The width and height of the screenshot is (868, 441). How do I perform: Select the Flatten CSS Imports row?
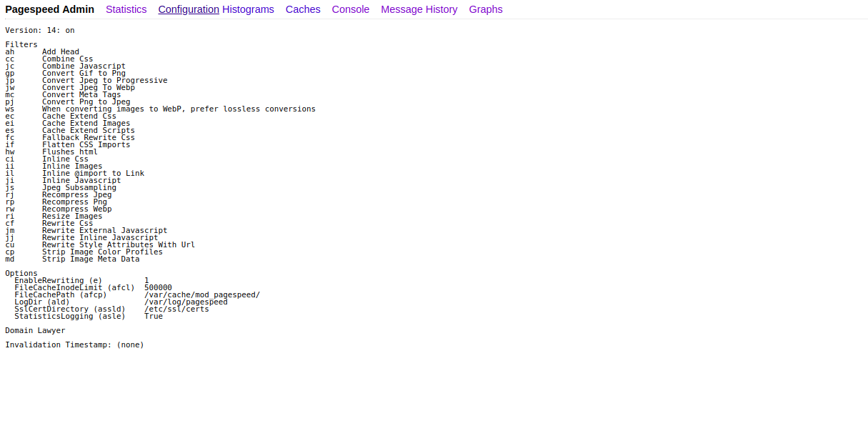(68, 144)
